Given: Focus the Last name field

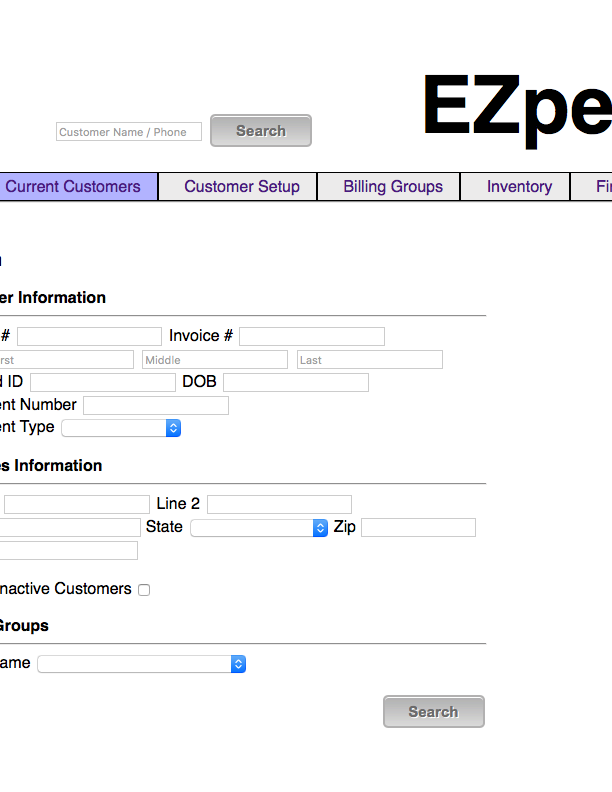Looking at the screenshot, I should click(370, 360).
